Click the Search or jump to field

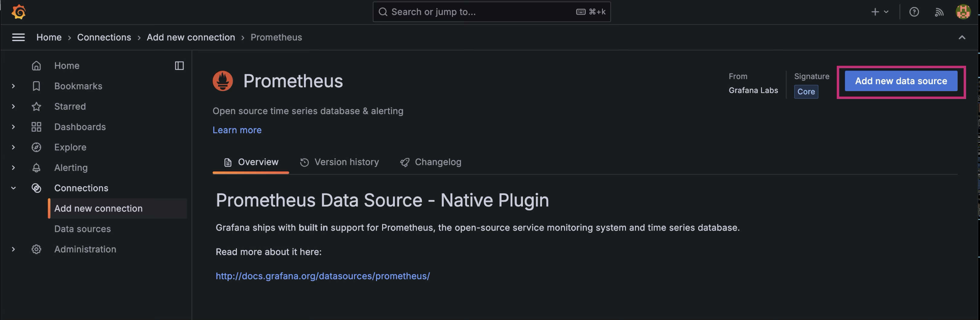492,12
